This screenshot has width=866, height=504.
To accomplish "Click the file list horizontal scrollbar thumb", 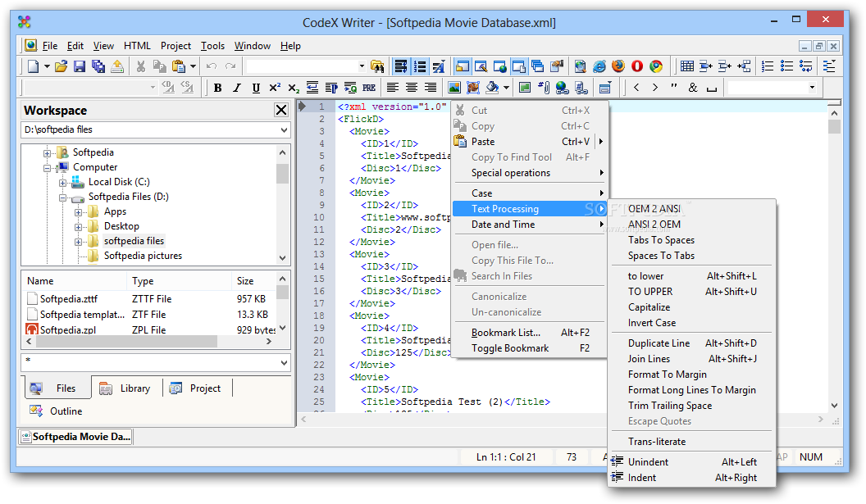I will click(126, 342).
